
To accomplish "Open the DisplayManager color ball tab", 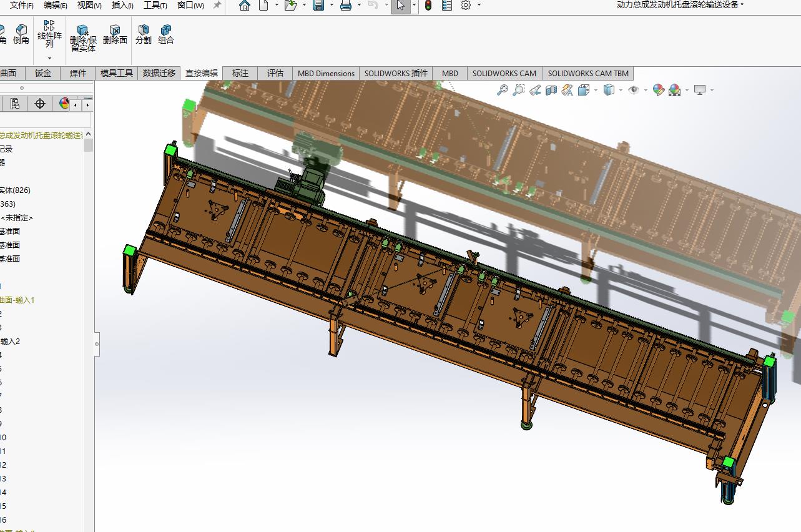I will click(x=64, y=104).
